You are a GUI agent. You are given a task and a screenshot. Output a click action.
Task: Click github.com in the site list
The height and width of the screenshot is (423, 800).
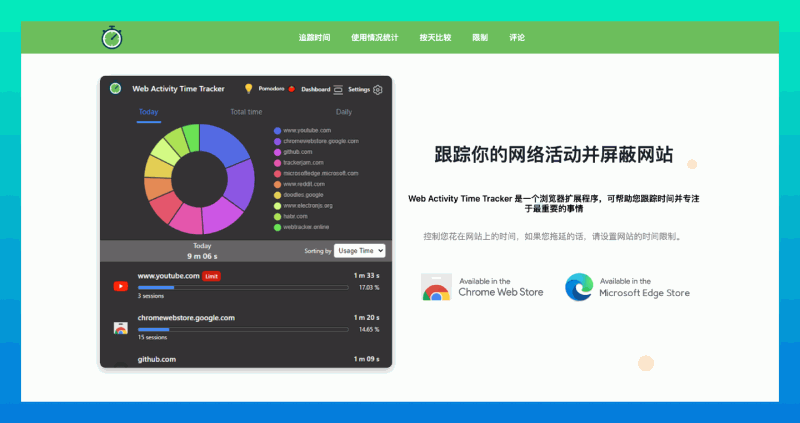(157, 359)
